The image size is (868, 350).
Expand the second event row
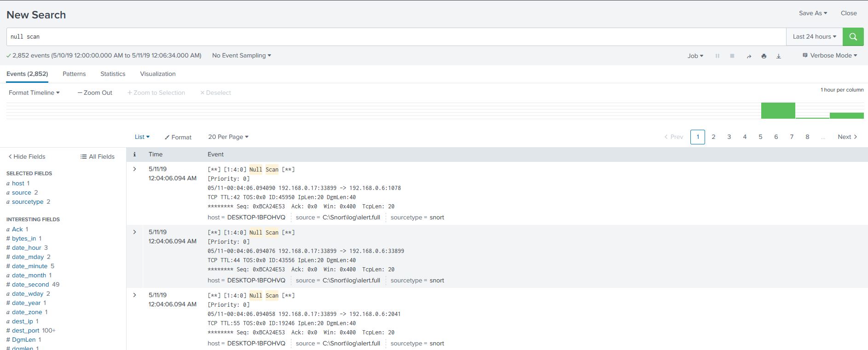[x=134, y=232]
